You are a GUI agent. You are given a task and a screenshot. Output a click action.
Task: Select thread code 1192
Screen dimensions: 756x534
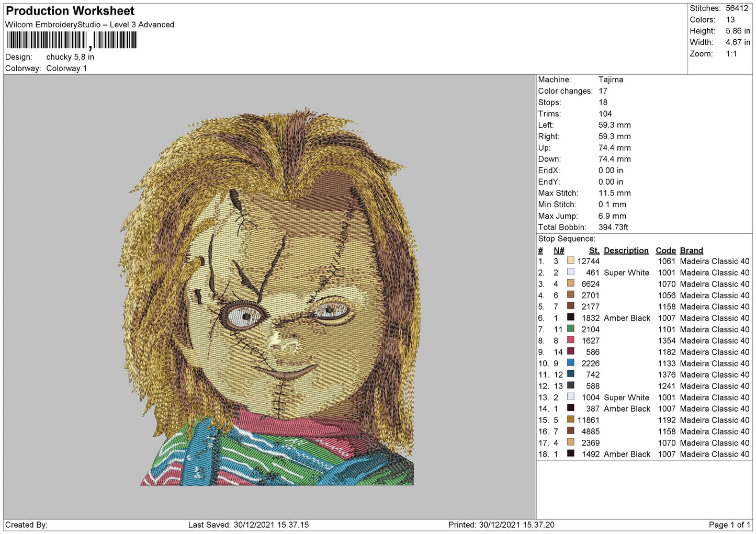coord(667,421)
